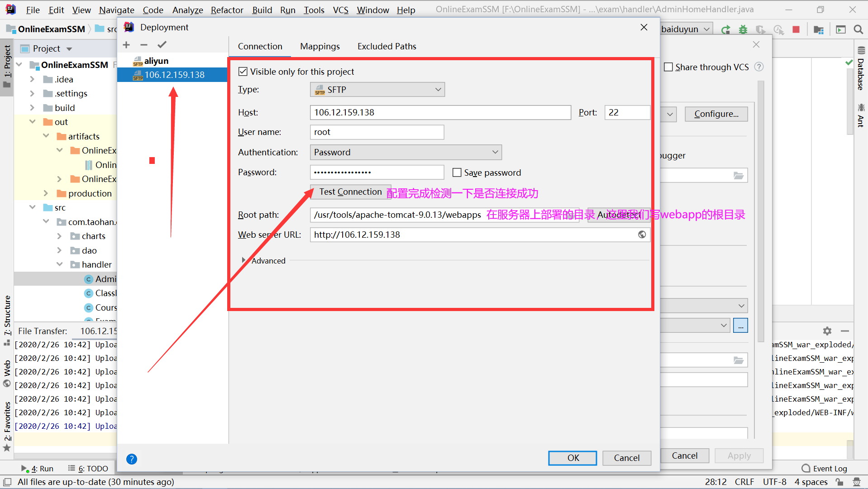Open web server URL in browser
Screen dimensions: 868x489
642,235
